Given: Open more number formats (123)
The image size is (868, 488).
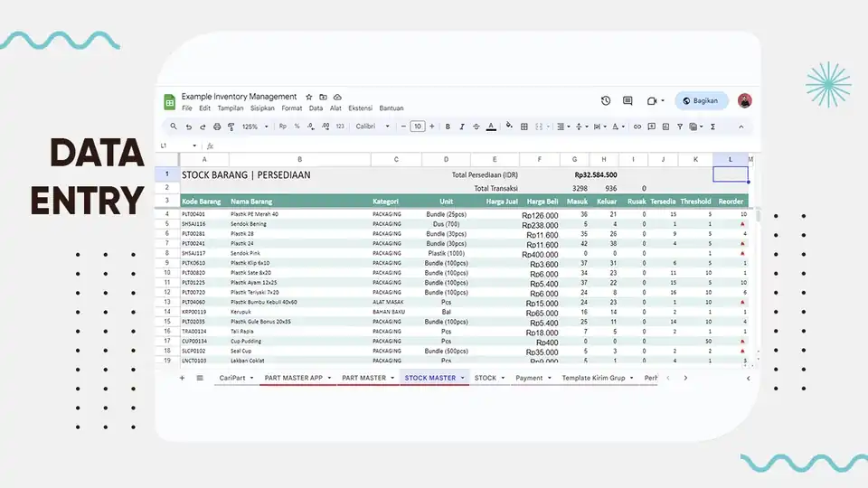Looking at the screenshot, I should click(x=340, y=127).
